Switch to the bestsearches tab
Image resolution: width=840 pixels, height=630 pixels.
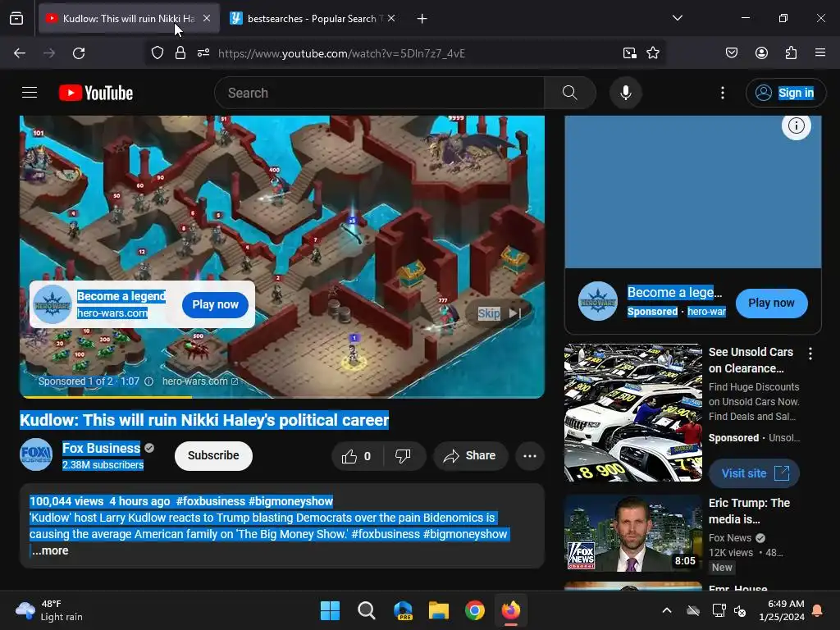coord(313,18)
